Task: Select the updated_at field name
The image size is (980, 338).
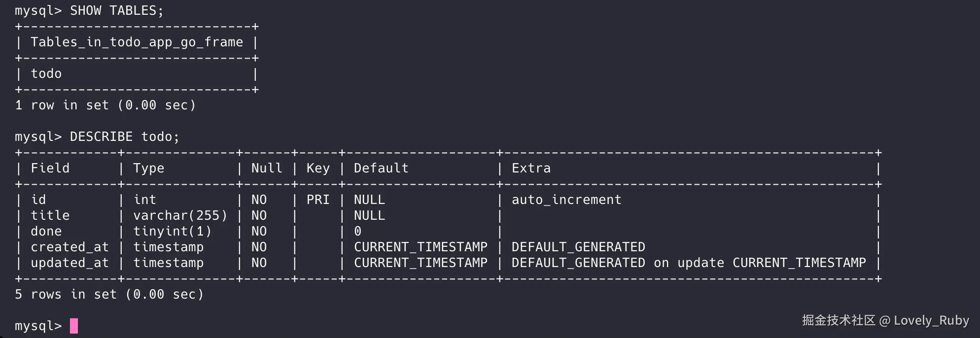Action: point(70,263)
